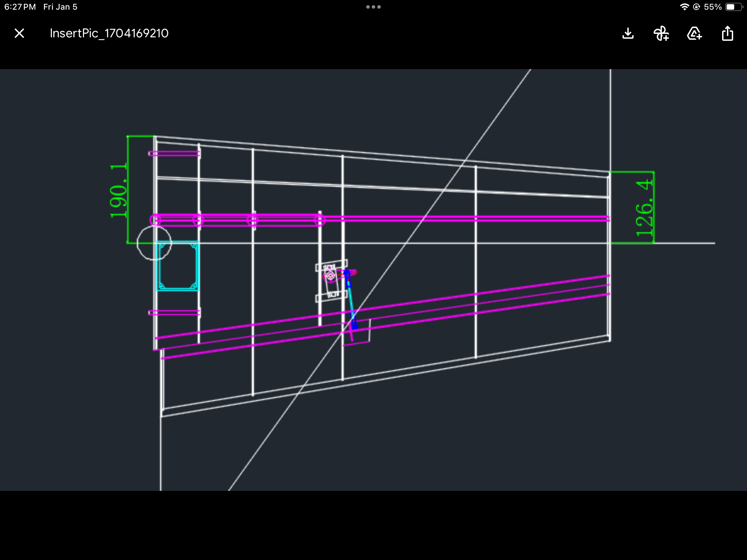
Task: Tap the 190.1 green dimension label
Action: point(118,190)
